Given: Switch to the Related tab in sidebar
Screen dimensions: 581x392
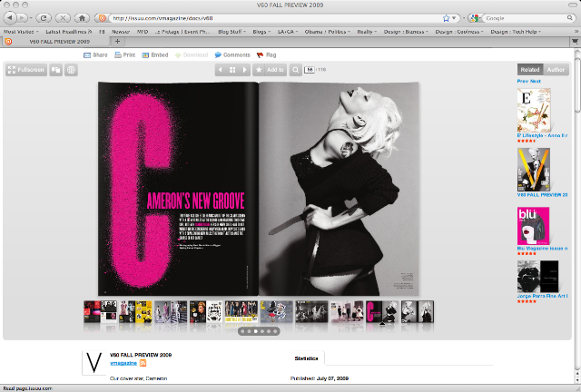Looking at the screenshot, I should tap(530, 70).
